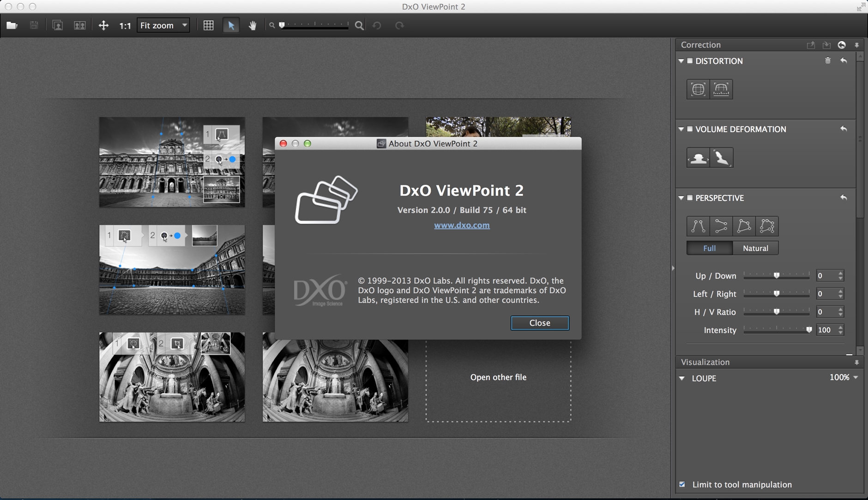Toggle the VOLUME DEFORMATION enable square

click(x=690, y=129)
